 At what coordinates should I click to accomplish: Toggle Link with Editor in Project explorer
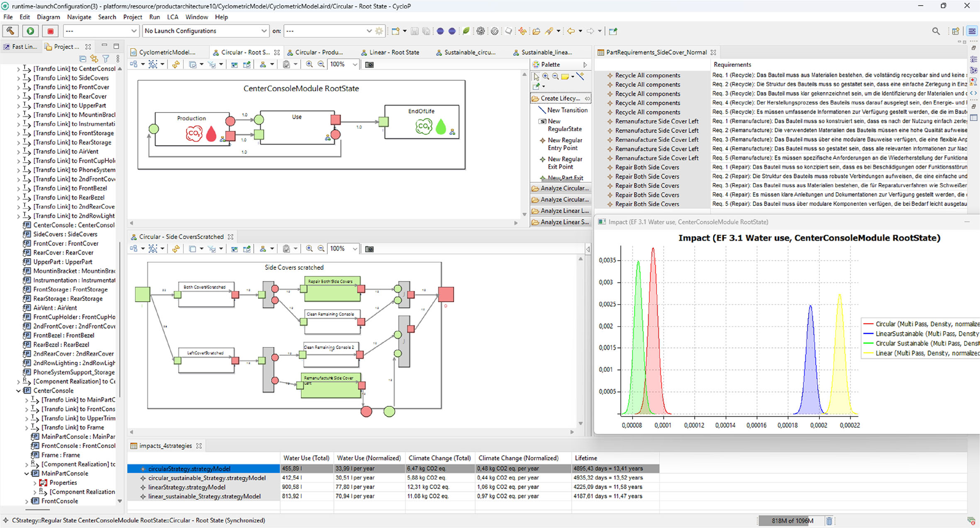pos(94,59)
